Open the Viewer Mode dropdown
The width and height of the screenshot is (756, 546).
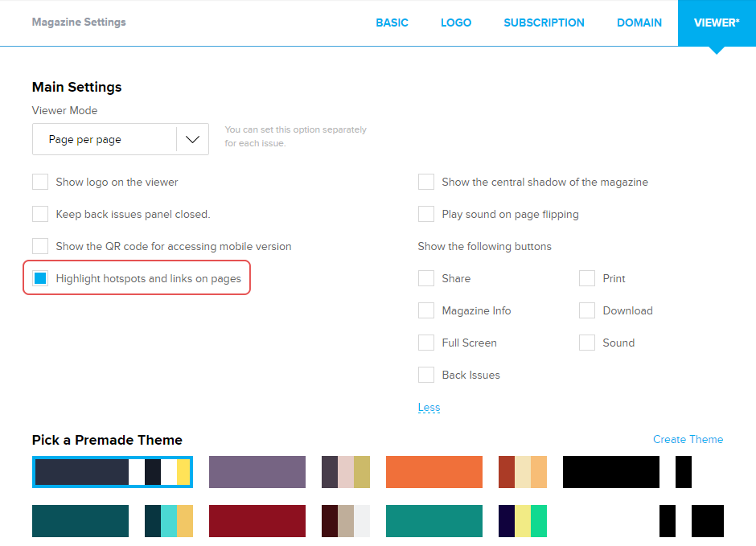[121, 139]
